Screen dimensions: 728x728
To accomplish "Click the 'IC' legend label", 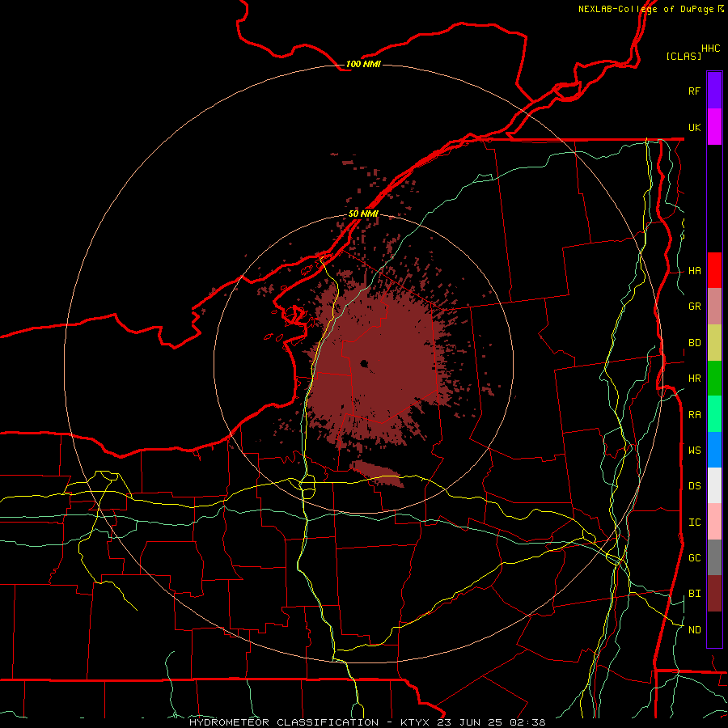I will click(695, 523).
